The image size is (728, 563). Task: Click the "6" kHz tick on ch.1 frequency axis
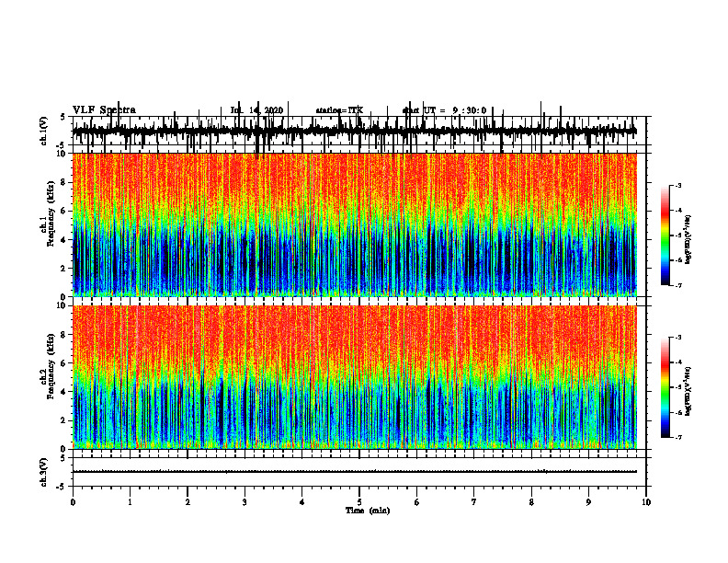point(64,211)
